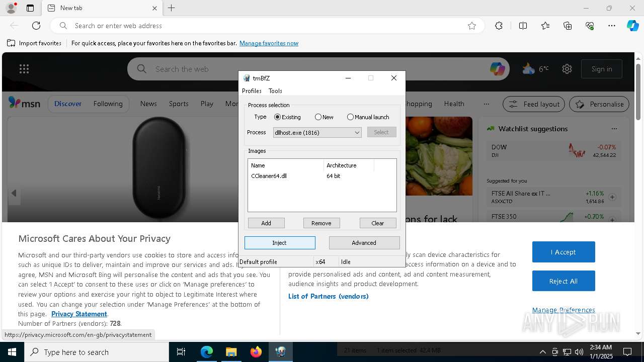Open Windows Start menu
This screenshot has width=644, height=362.
12,352
